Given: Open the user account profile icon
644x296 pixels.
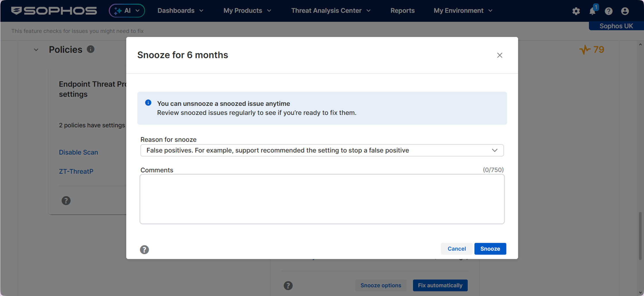Looking at the screenshot, I should (x=625, y=11).
